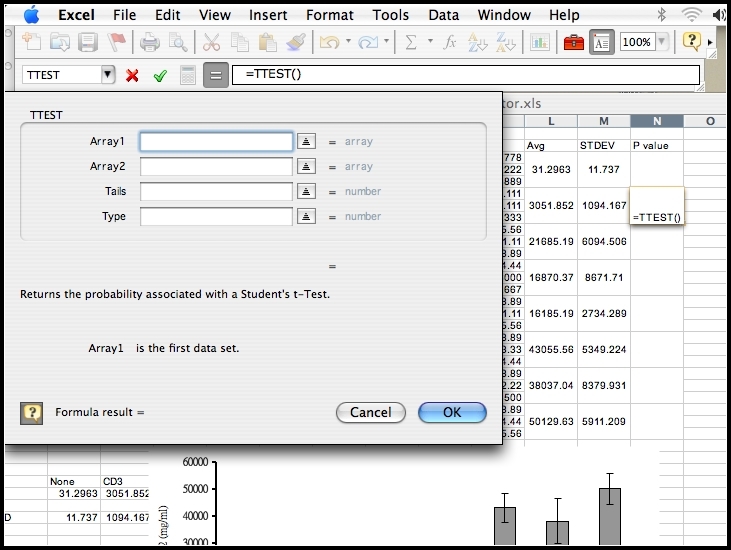Open the Excel application menu
The image size is (731, 550).
click(76, 15)
